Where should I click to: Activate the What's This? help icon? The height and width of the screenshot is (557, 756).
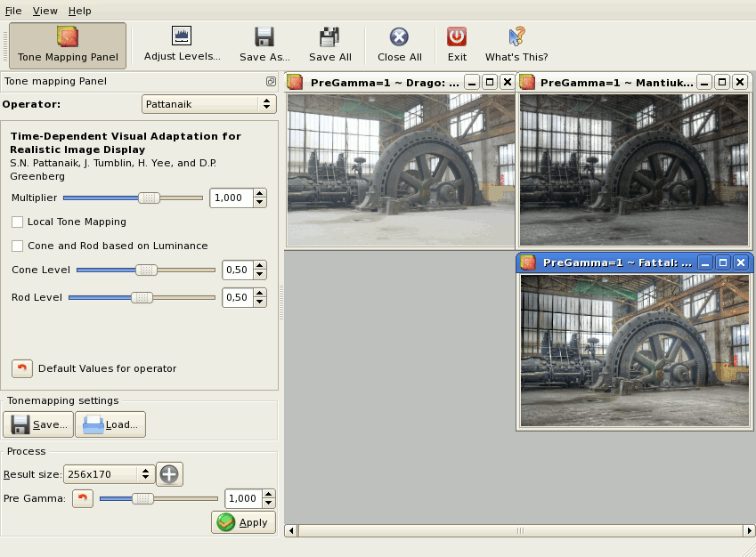pos(516,36)
